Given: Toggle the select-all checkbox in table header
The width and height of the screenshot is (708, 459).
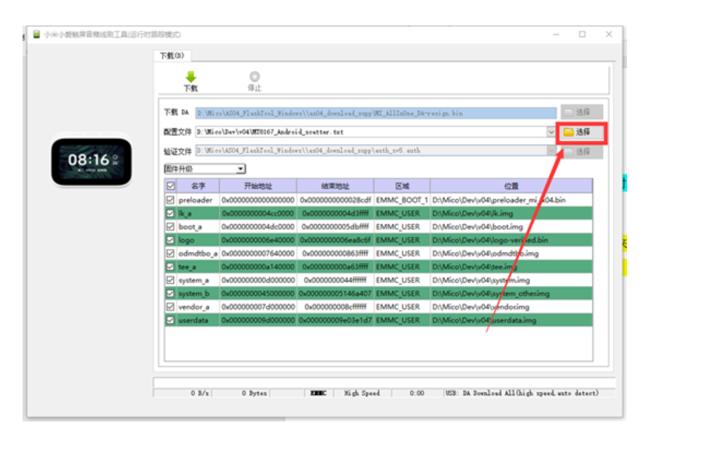Looking at the screenshot, I should [x=171, y=185].
